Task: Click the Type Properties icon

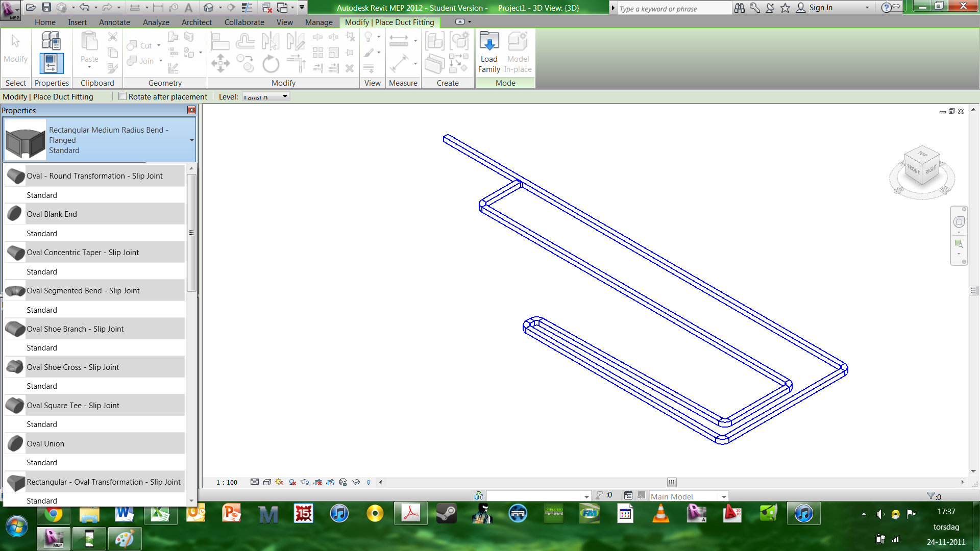Action: [51, 40]
